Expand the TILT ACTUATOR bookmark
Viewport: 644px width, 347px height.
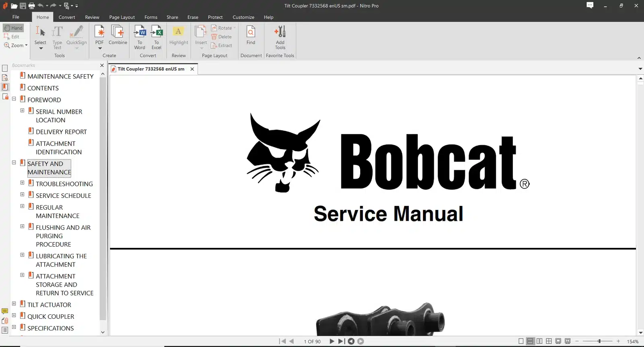(x=14, y=304)
